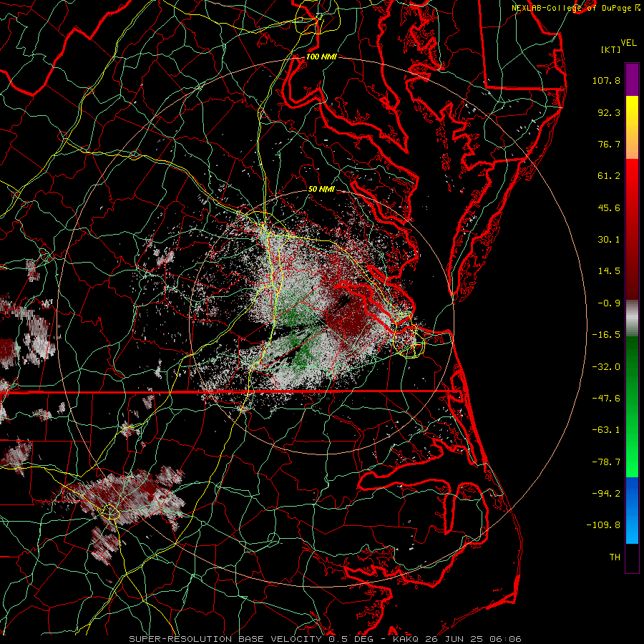
Task: Click the 107.8 legend value
Action: tap(606, 80)
